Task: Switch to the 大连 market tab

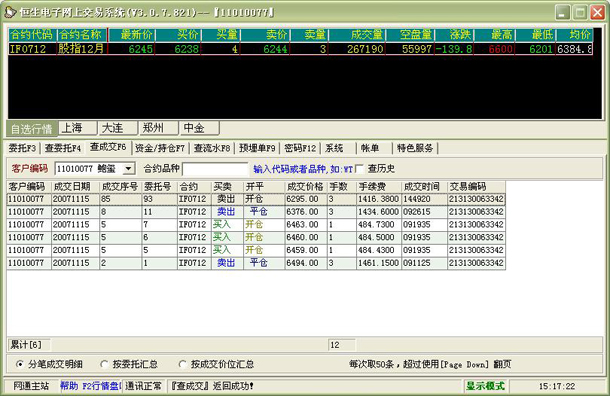Action: (x=118, y=128)
